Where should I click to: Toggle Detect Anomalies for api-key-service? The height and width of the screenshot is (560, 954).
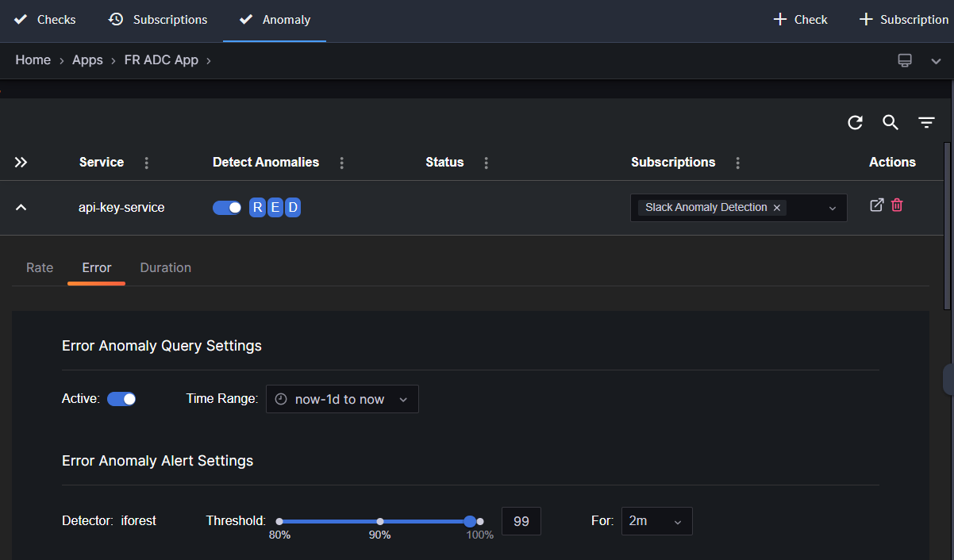click(x=227, y=208)
